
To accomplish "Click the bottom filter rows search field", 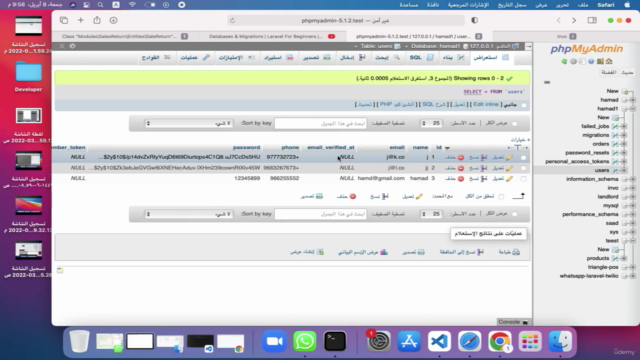I will (320, 214).
